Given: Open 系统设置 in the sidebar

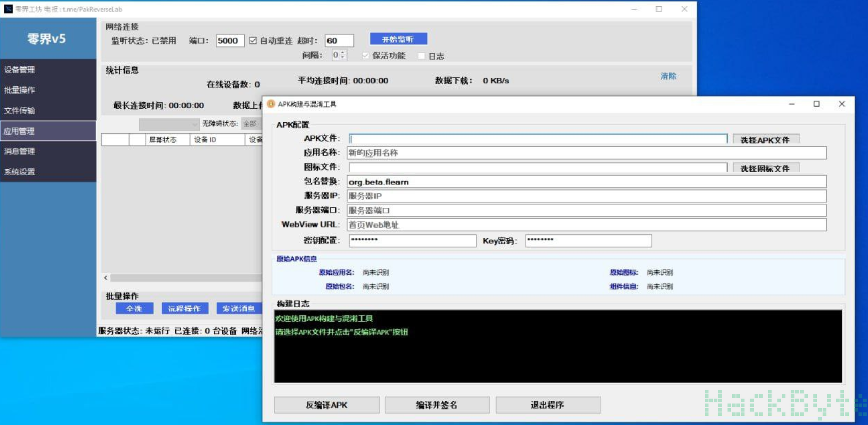Looking at the screenshot, I should (48, 172).
